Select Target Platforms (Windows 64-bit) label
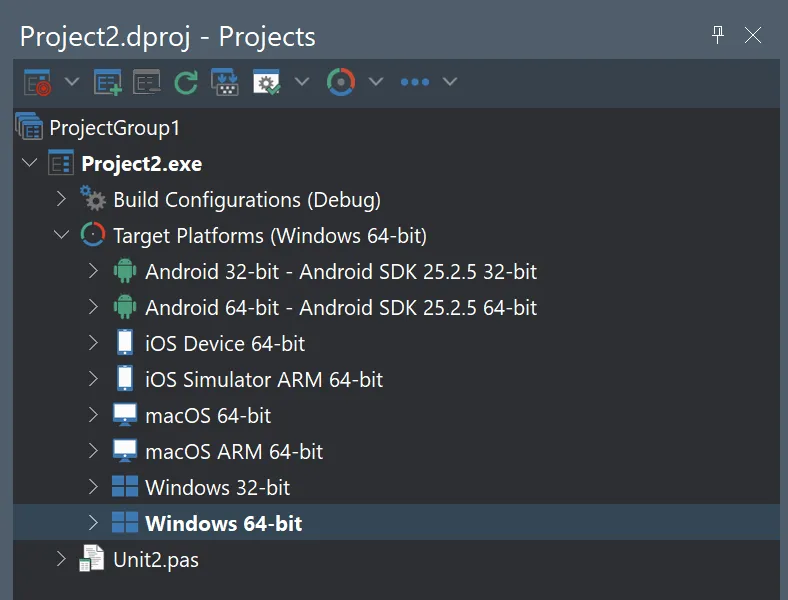The width and height of the screenshot is (788, 600). 270,236
